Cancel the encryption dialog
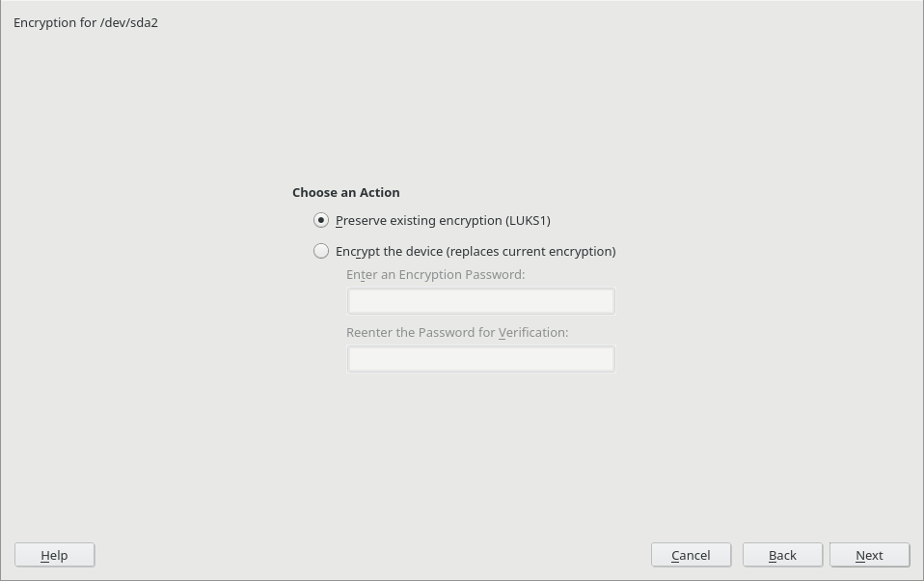 [x=691, y=555]
